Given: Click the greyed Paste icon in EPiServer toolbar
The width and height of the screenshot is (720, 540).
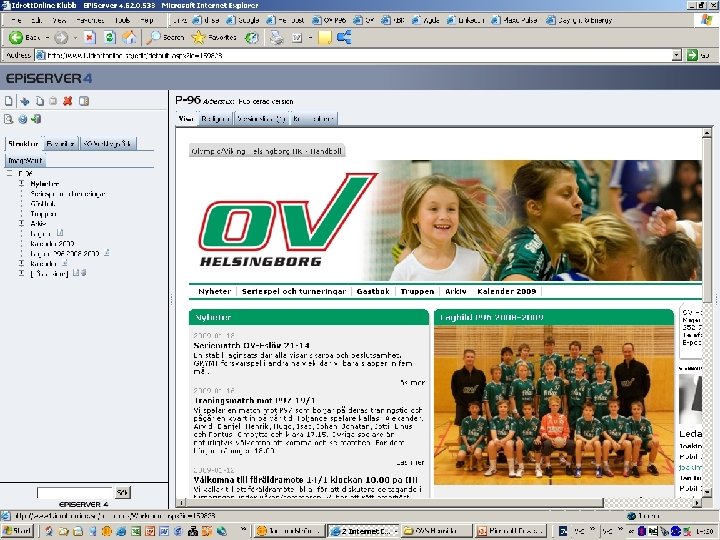Looking at the screenshot, I should 53,101.
